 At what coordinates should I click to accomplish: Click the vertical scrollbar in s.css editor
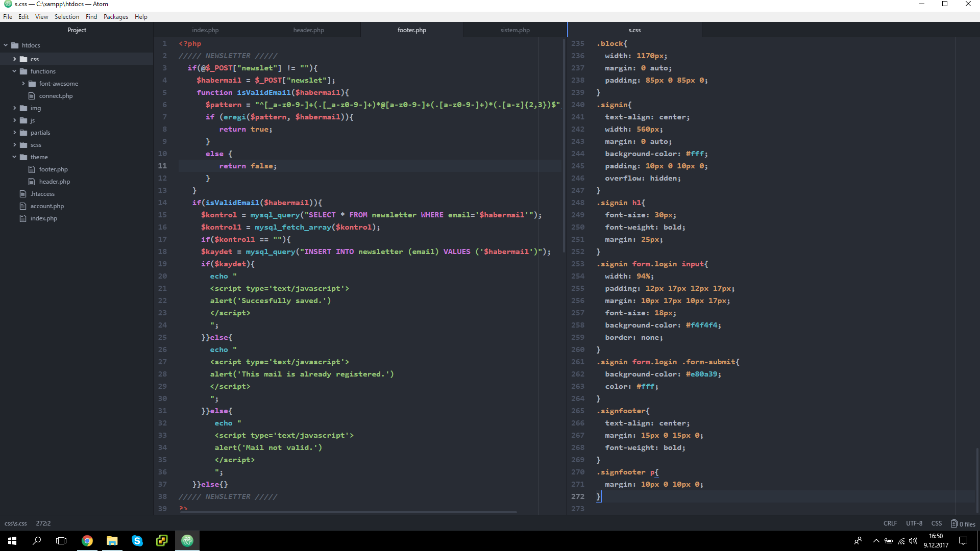tap(977, 480)
